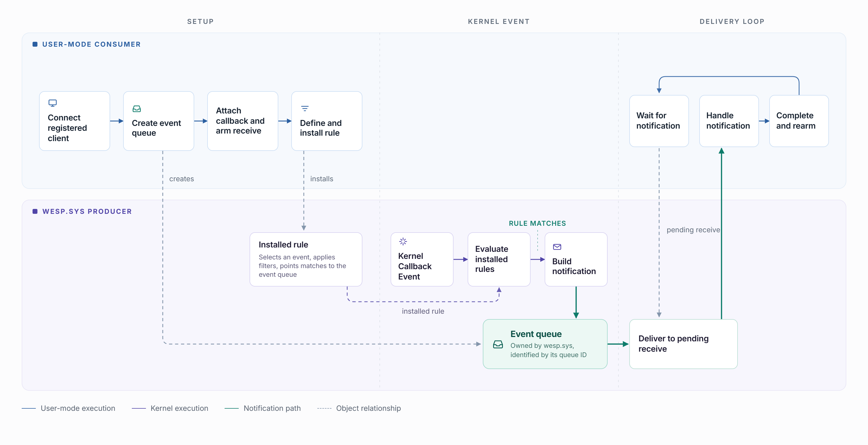The width and height of the screenshot is (868, 445).
Task: Click the USER-MODE CONSUMER lane title
Action: click(91, 44)
